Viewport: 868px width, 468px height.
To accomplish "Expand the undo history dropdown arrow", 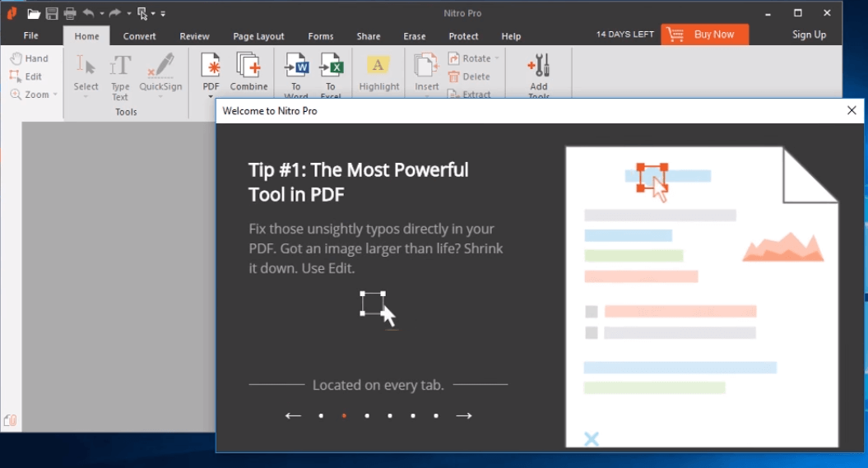I will (x=102, y=13).
